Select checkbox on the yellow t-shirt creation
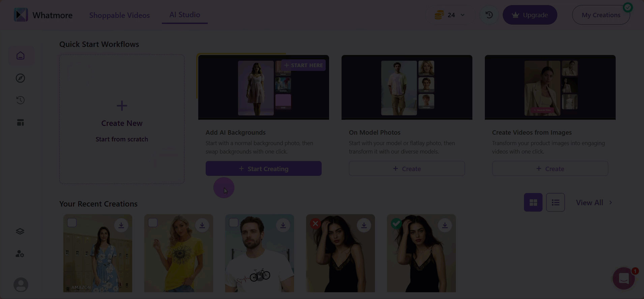This screenshot has width=644, height=299. (153, 223)
